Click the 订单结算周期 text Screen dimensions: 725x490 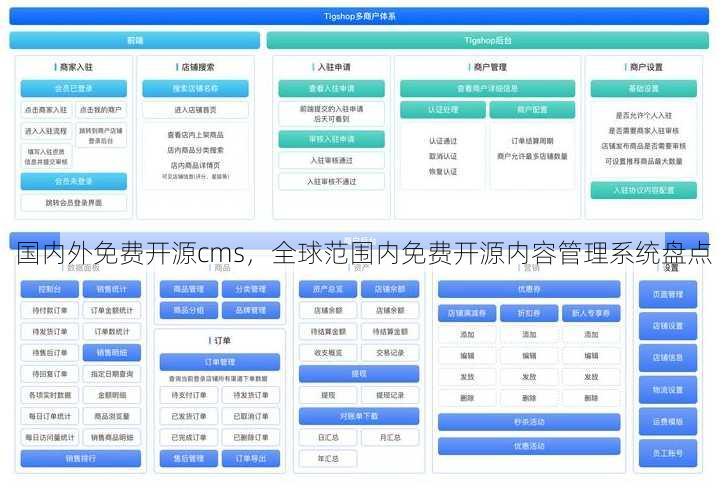pos(532,141)
